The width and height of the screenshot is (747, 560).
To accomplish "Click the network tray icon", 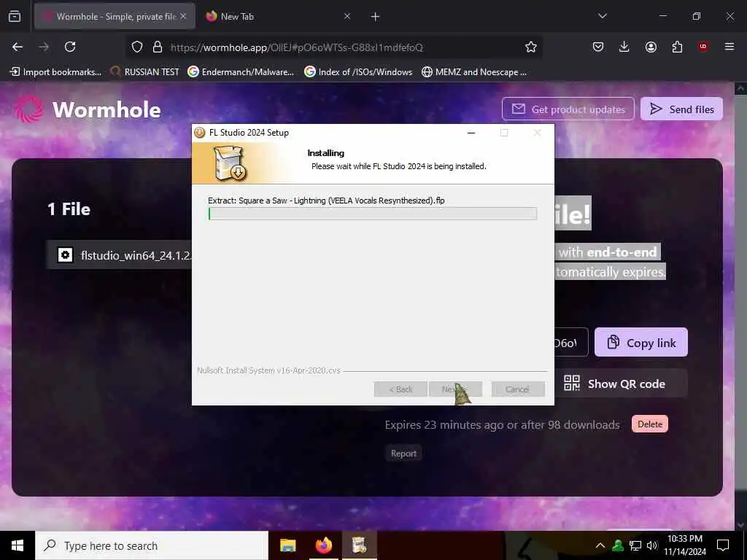I will click(x=635, y=545).
